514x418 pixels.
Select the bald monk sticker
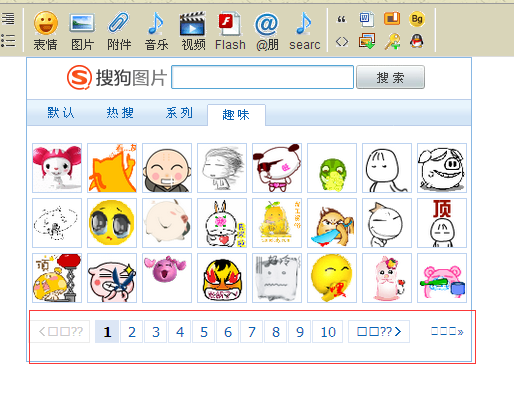click(167, 168)
